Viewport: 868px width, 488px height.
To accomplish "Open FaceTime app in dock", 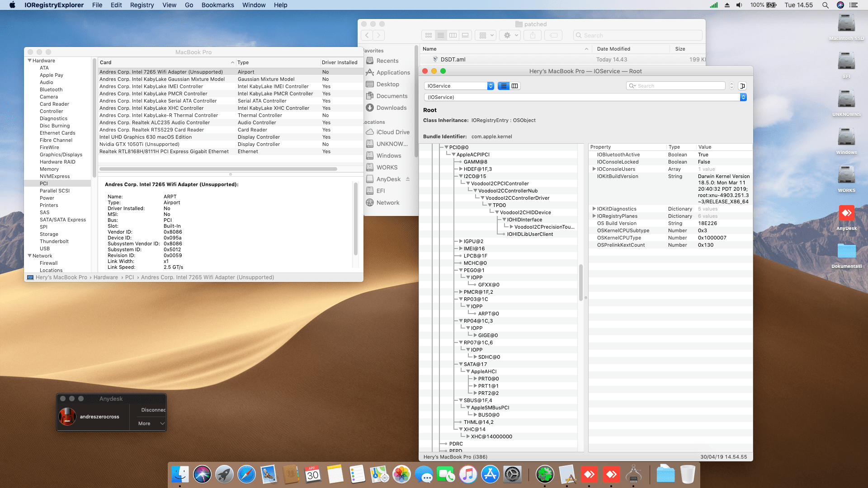I will coord(446,474).
